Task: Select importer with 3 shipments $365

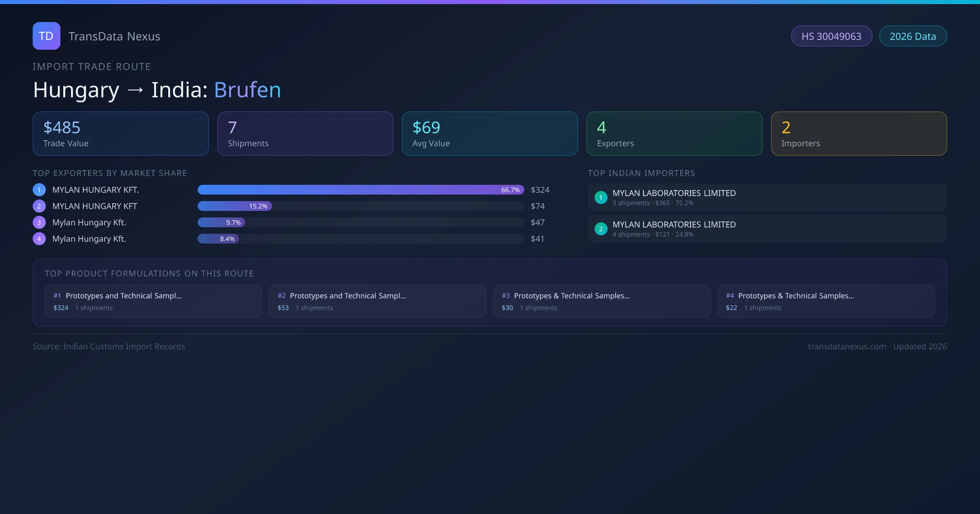Action: point(767,197)
